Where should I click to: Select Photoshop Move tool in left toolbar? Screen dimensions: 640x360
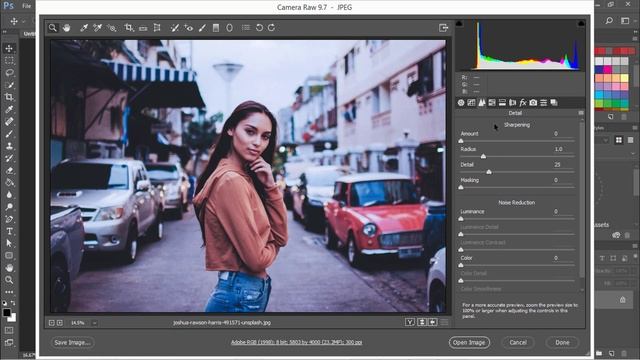click(9, 49)
